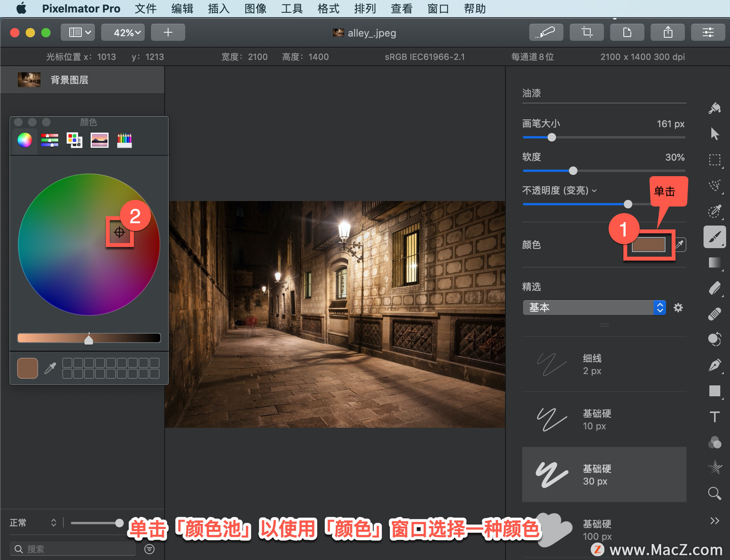The height and width of the screenshot is (560, 730).
Task: Switch to color palettes tab in Colors window
Action: pos(74,140)
